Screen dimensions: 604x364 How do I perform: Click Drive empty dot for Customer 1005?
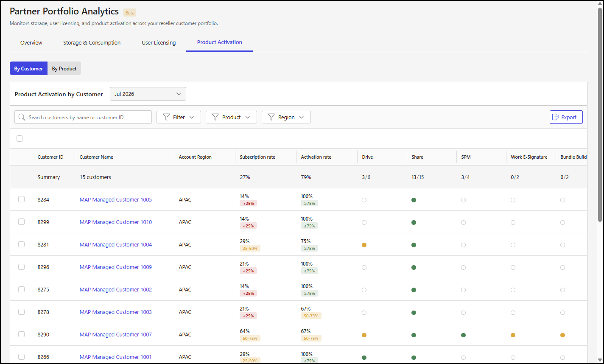pos(364,200)
